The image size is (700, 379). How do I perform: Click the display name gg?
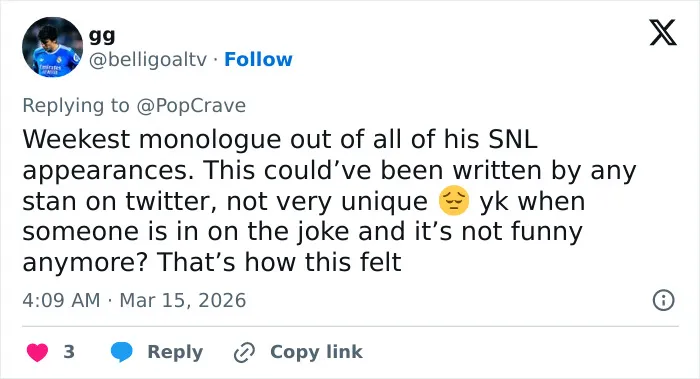click(x=102, y=36)
